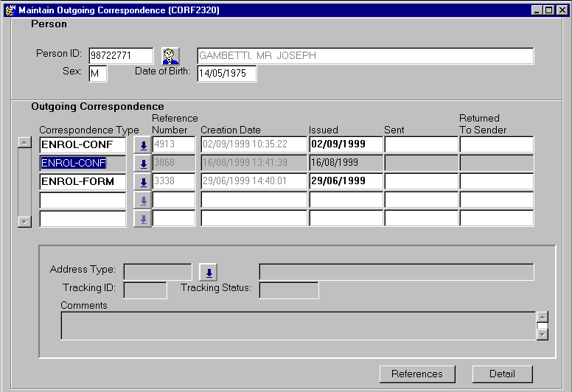Click the Detail button

502,374
